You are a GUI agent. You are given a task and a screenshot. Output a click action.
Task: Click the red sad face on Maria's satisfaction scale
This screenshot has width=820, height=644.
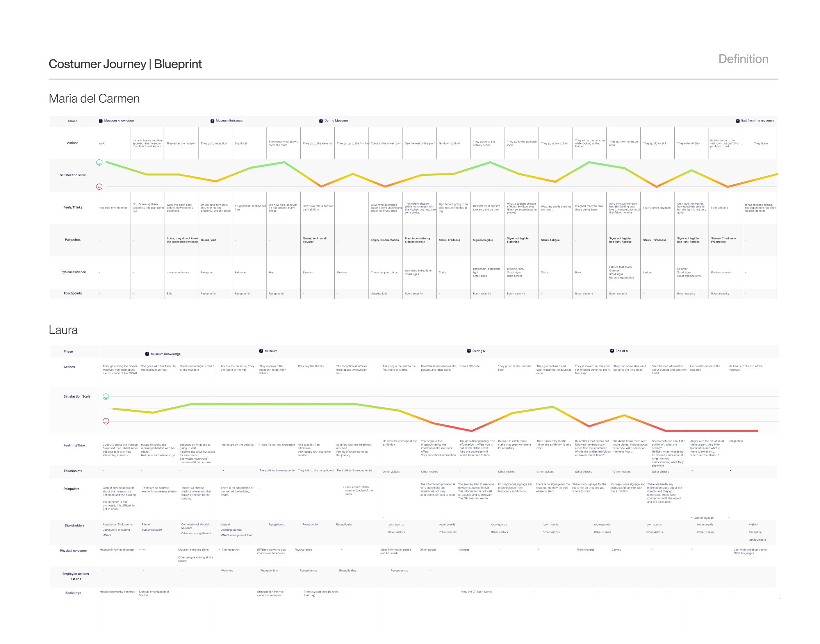click(x=100, y=187)
